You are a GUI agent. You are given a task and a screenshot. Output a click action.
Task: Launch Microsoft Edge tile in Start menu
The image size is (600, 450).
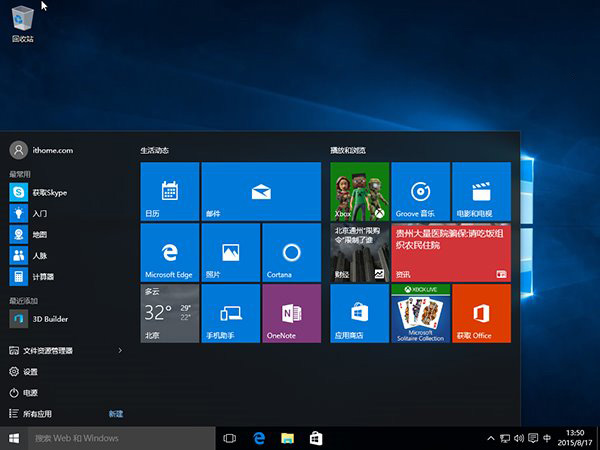tap(169, 252)
